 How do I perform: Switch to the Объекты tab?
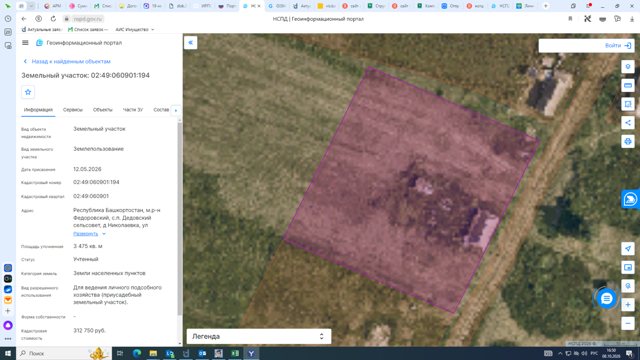coord(102,110)
